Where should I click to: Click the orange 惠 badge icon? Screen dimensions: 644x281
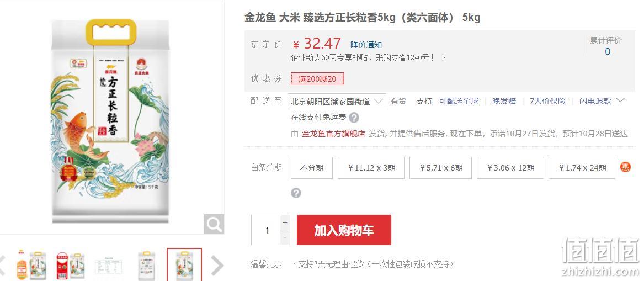tap(625, 167)
